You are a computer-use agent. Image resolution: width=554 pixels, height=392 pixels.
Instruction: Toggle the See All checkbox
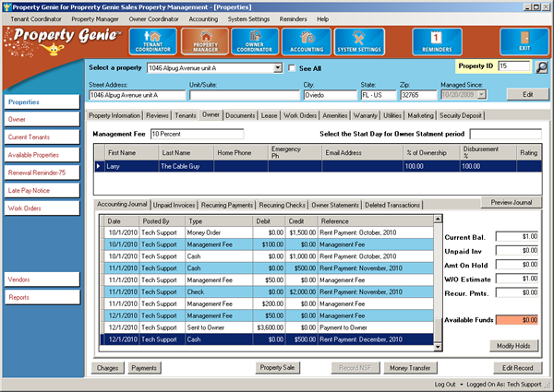point(292,68)
